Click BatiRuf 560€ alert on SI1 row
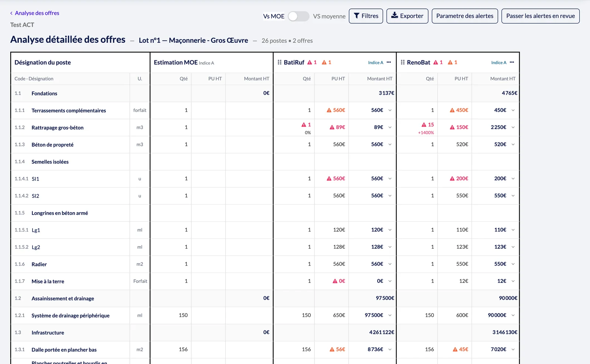 click(336, 178)
